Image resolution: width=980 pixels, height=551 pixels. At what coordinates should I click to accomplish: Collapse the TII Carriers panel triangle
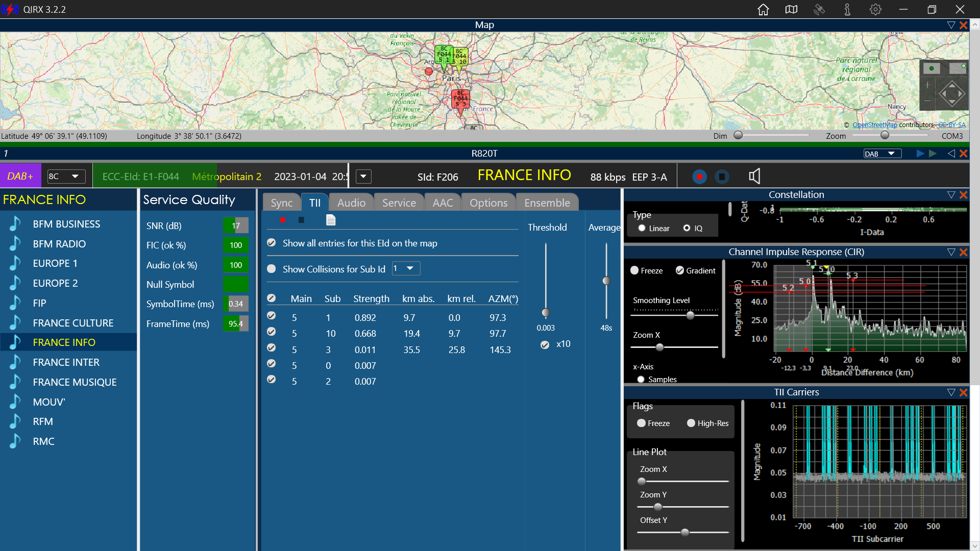click(x=951, y=392)
